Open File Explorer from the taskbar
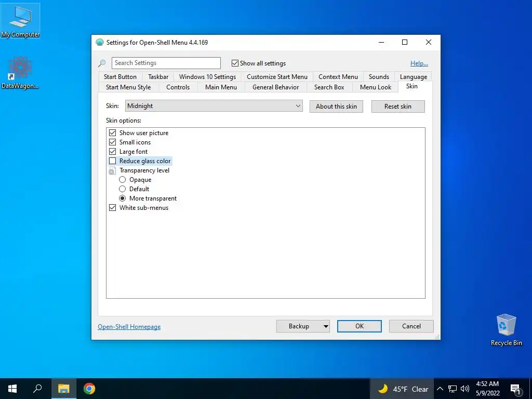The width and height of the screenshot is (532, 399). point(63,389)
